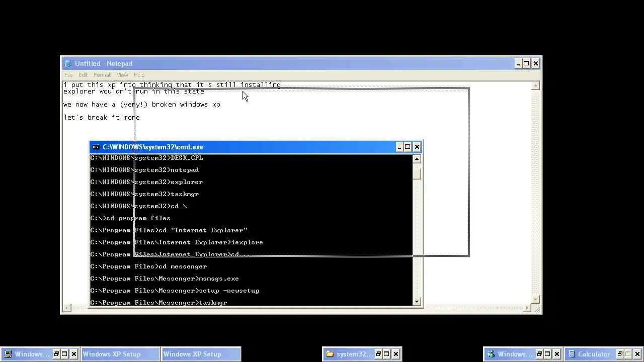Click the Notepad title bar document icon

(67, 63)
